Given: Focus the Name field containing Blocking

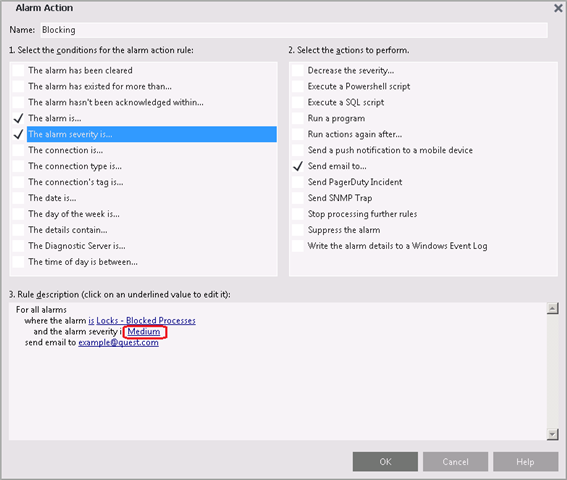Looking at the screenshot, I should coord(294,30).
